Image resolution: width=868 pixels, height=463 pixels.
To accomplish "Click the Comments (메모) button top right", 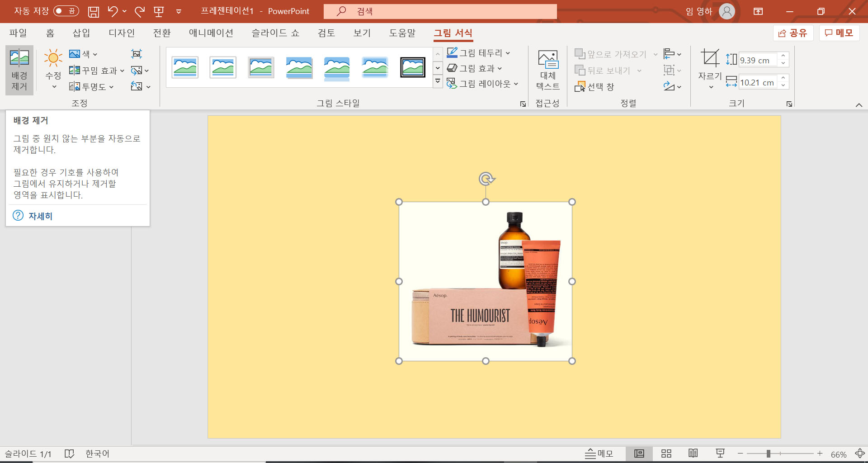I will click(839, 33).
